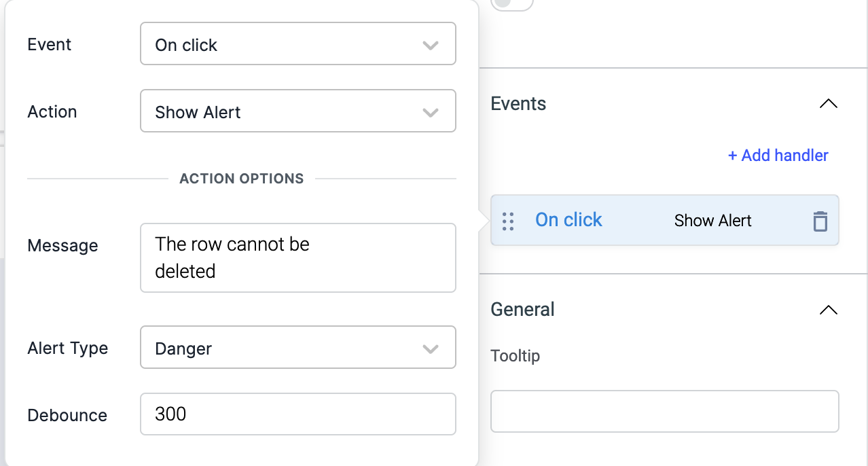Click the chevron arrow in Action field
The height and width of the screenshot is (466, 868).
coord(430,113)
